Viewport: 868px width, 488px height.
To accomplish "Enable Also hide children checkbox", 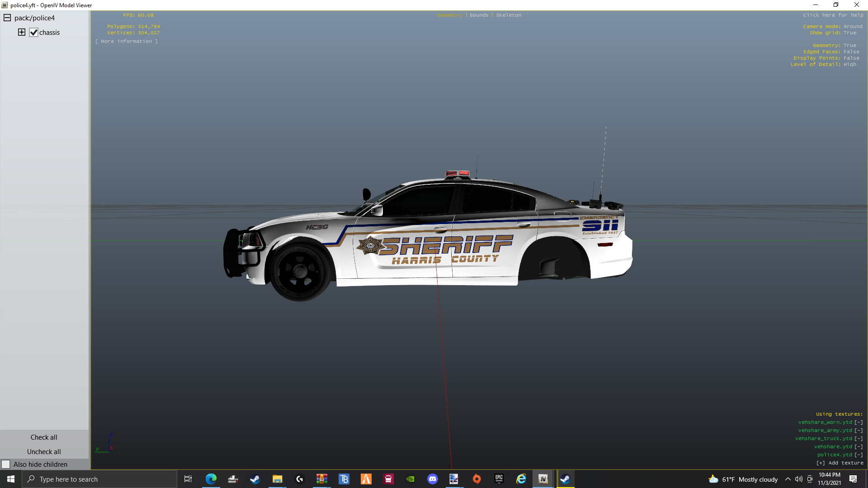I will (6, 464).
